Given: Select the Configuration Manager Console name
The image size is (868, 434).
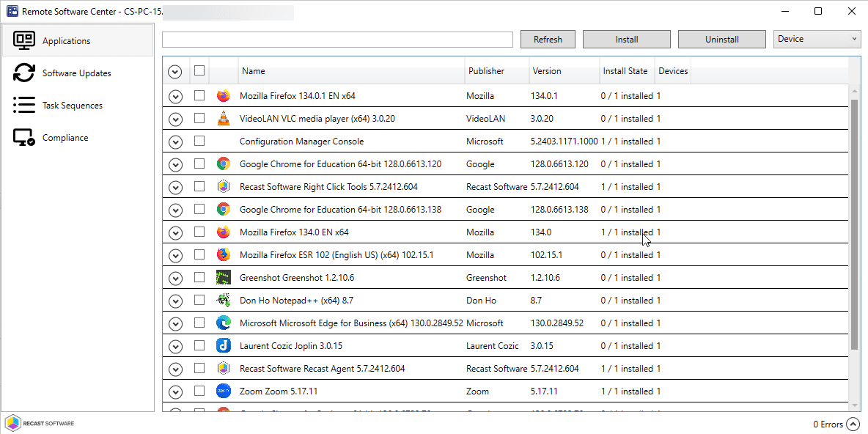Looking at the screenshot, I should click(302, 141).
